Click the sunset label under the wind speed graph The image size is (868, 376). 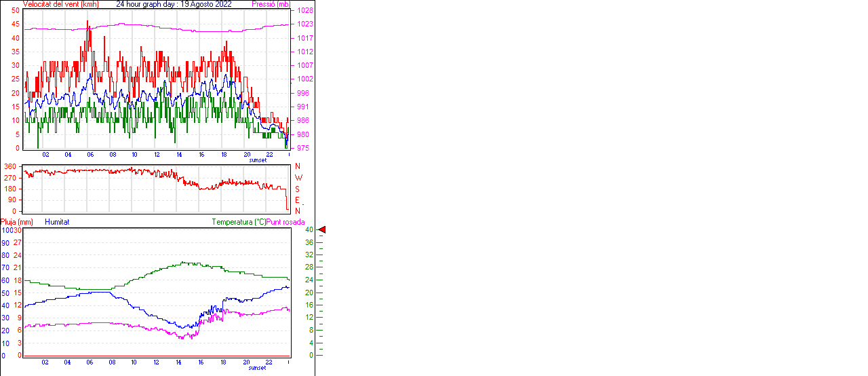[x=258, y=160]
